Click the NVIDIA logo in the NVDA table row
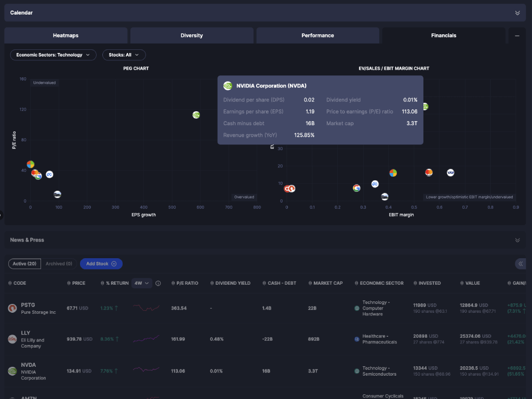The width and height of the screenshot is (532, 399). (x=12, y=371)
